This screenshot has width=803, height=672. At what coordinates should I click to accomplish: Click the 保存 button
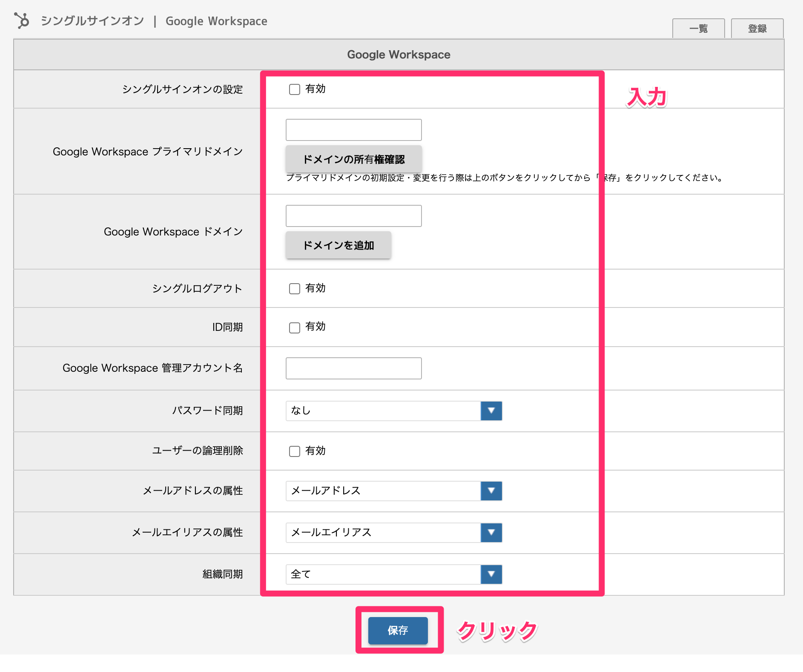(398, 630)
